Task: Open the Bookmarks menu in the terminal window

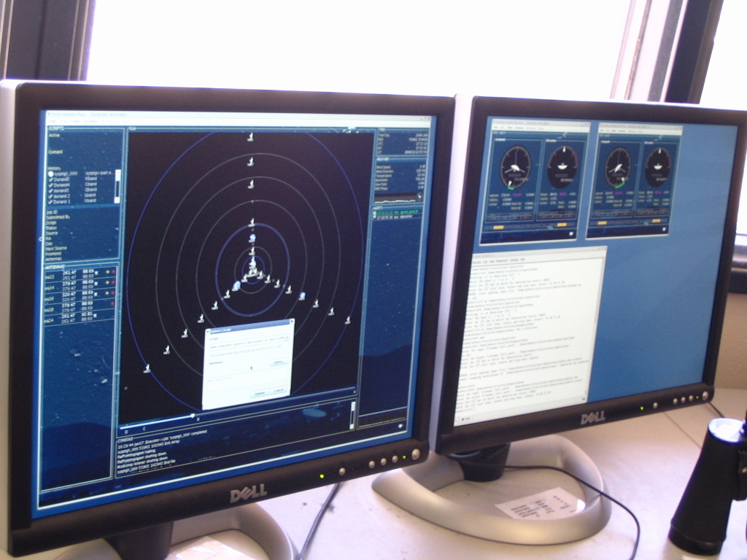Action: point(503,261)
